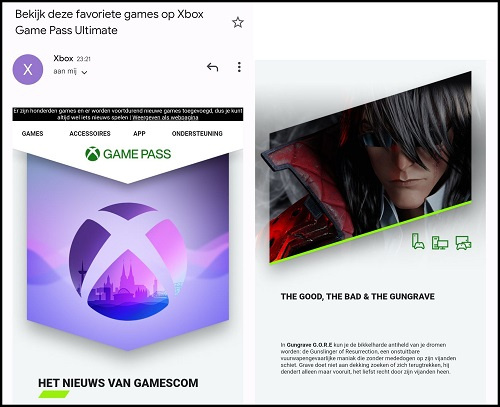Viewport: 500px width, 407px height.
Task: Open the GAMES navigation item
Action: (x=32, y=134)
